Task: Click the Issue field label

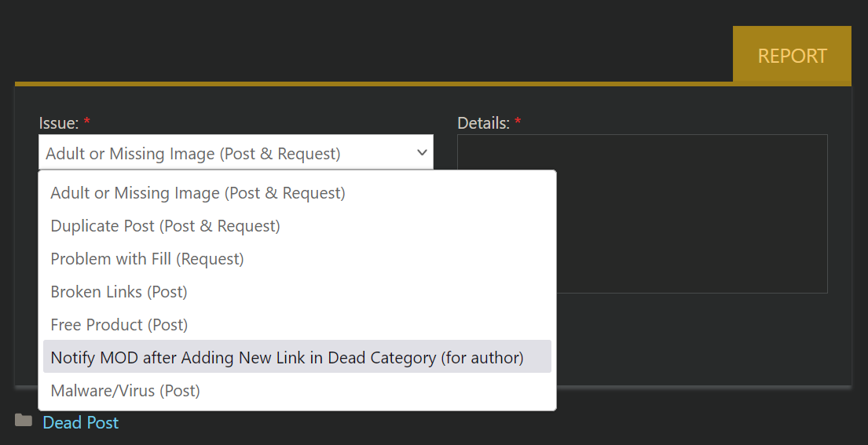Action: pos(59,122)
